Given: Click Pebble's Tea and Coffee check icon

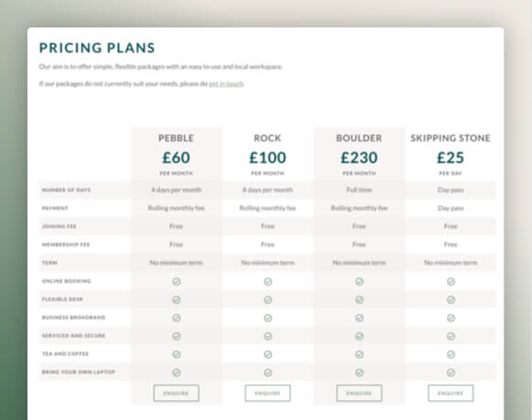Looking at the screenshot, I should point(176,355).
